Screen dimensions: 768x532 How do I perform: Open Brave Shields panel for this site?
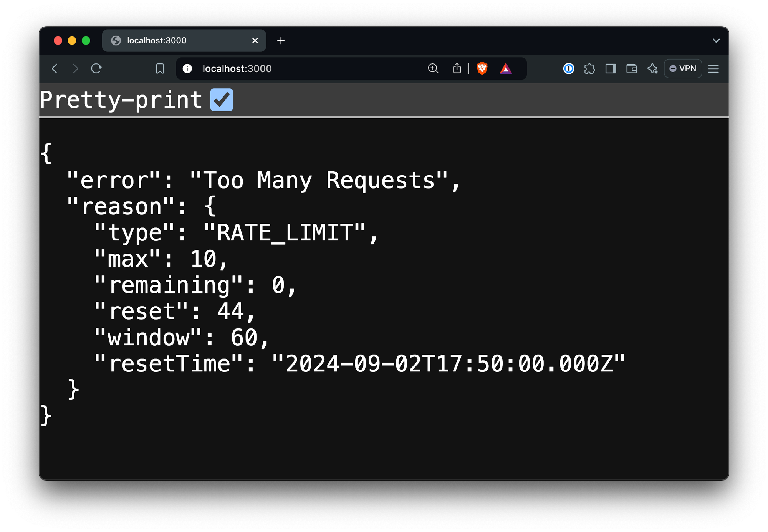482,69
